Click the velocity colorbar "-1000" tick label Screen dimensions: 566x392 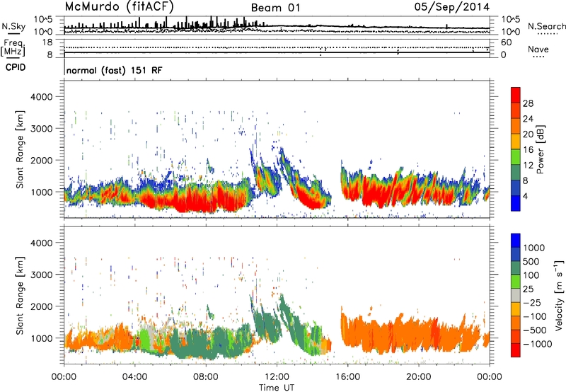(538, 344)
